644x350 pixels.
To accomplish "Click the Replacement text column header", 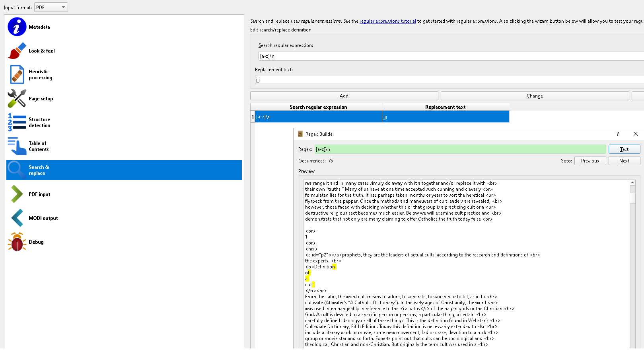I will click(x=446, y=107).
